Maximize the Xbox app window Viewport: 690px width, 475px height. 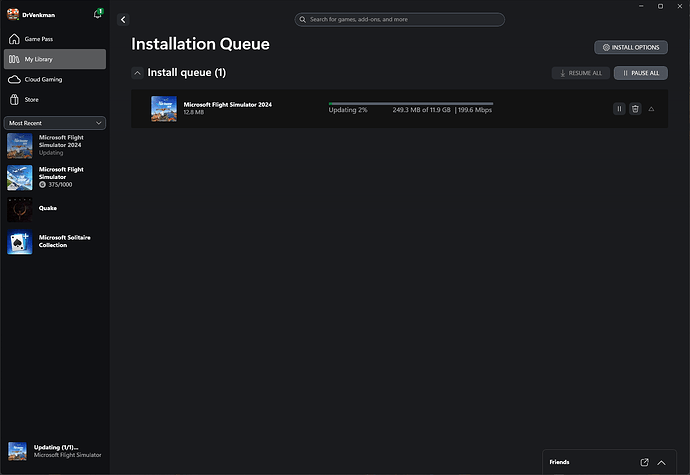(x=660, y=6)
